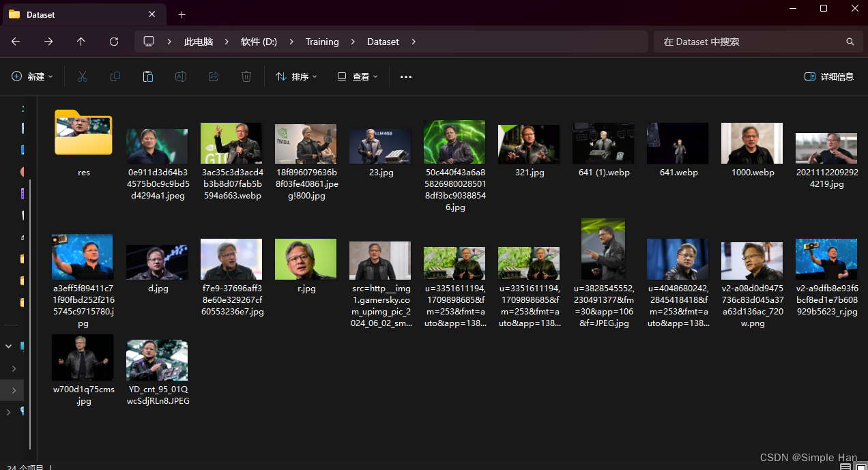
Task: Select the 18f896079636b8f03fe40861.jpeg!800.jpg image
Action: (306, 162)
